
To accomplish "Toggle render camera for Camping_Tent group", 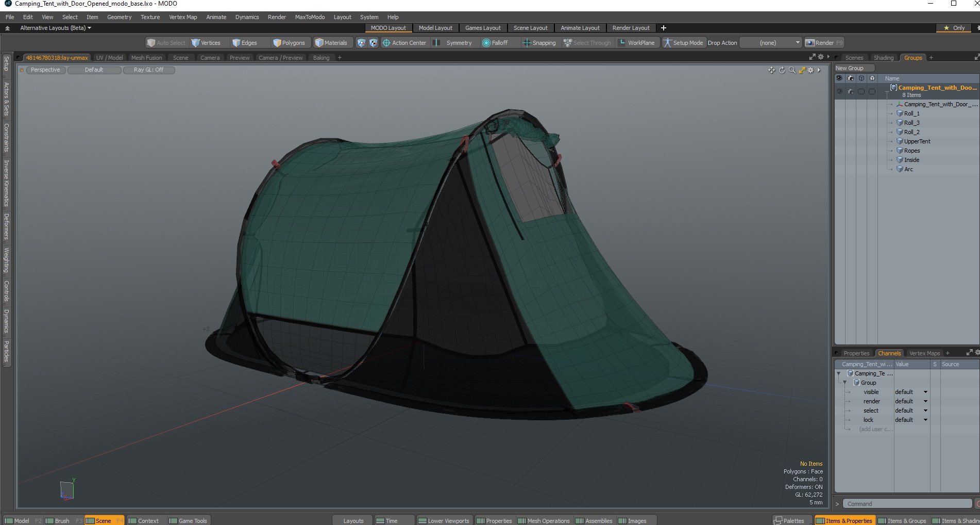I will (850, 91).
